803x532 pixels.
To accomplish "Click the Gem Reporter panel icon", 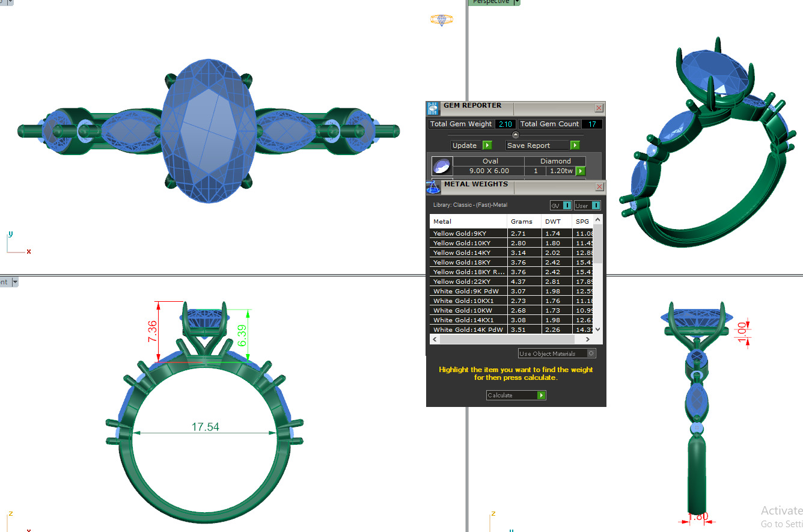I will (x=433, y=109).
